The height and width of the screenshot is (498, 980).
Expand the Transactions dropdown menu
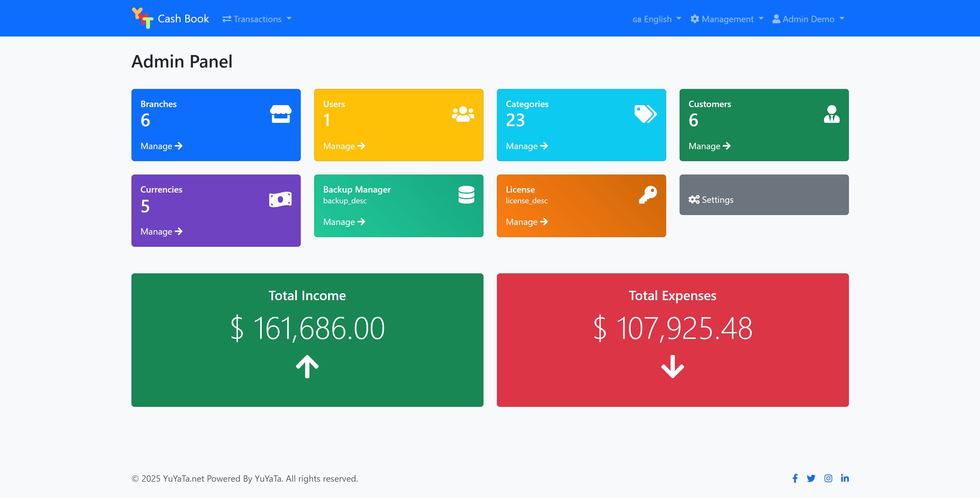pyautogui.click(x=257, y=19)
